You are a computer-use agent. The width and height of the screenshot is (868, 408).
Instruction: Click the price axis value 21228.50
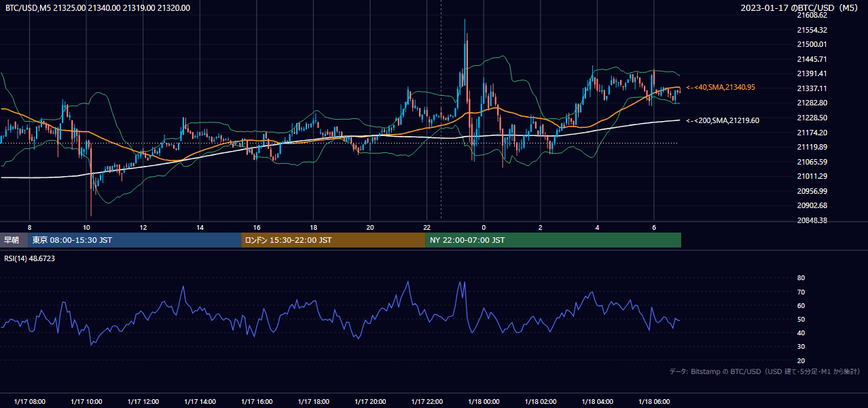coord(812,118)
